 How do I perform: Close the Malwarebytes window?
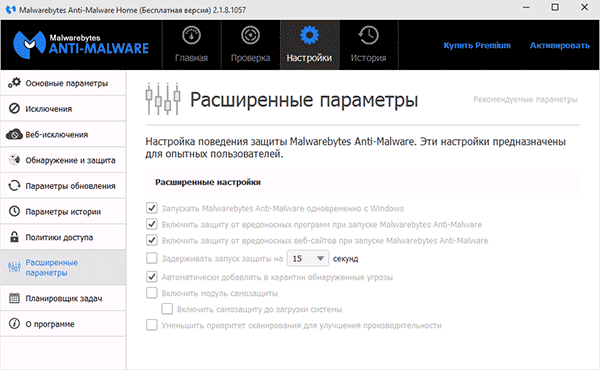[x=584, y=8]
